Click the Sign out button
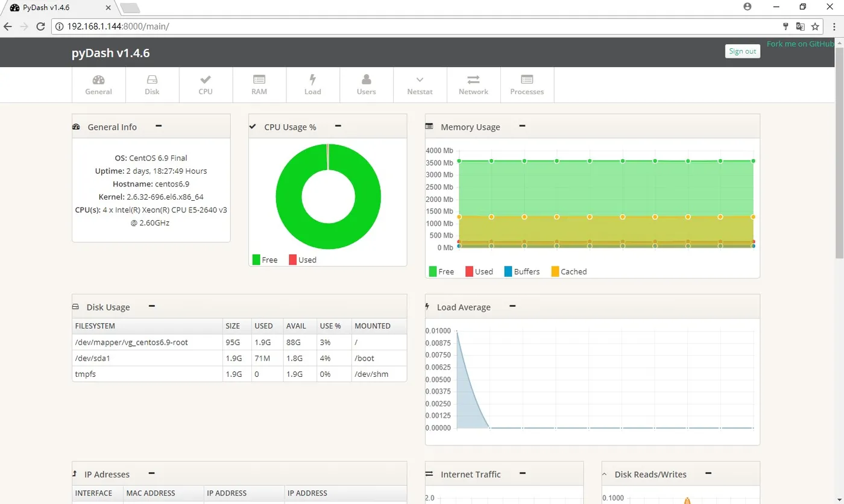844x504 pixels. (742, 51)
